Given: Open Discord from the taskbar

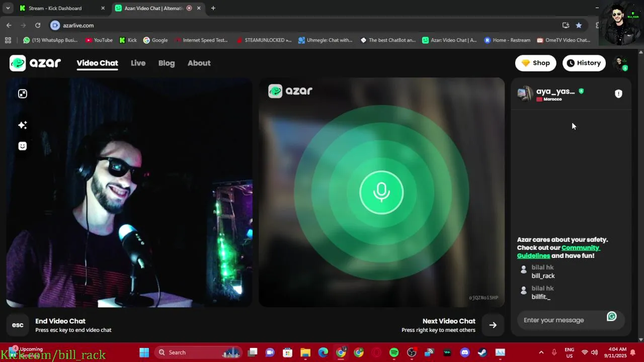Looking at the screenshot, I should coord(465,352).
